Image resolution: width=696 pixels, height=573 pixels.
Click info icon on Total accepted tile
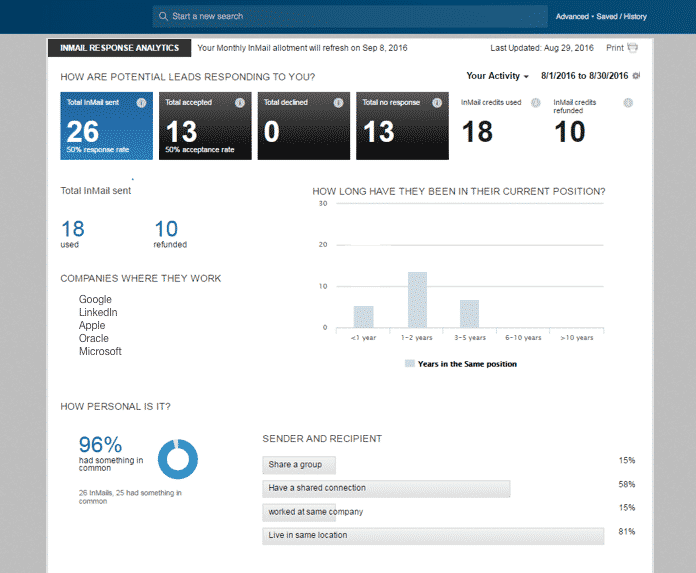pos(239,102)
